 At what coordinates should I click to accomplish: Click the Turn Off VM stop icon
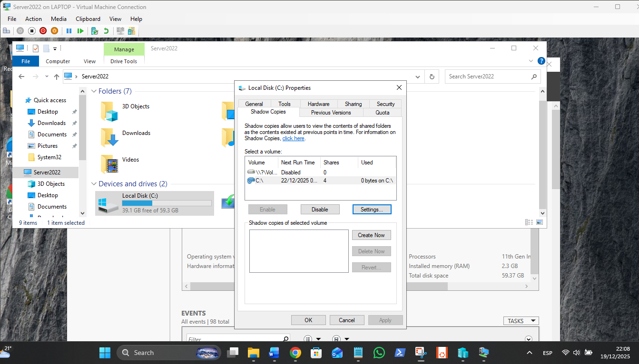point(32,31)
